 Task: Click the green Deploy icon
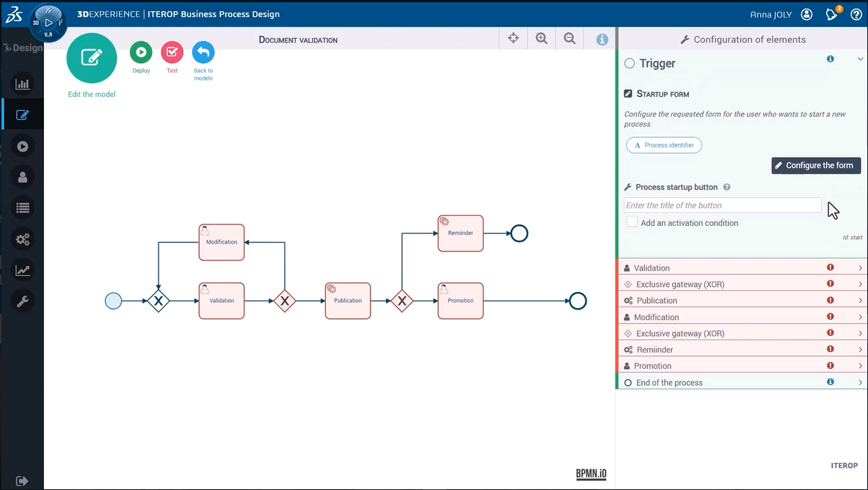(x=141, y=53)
